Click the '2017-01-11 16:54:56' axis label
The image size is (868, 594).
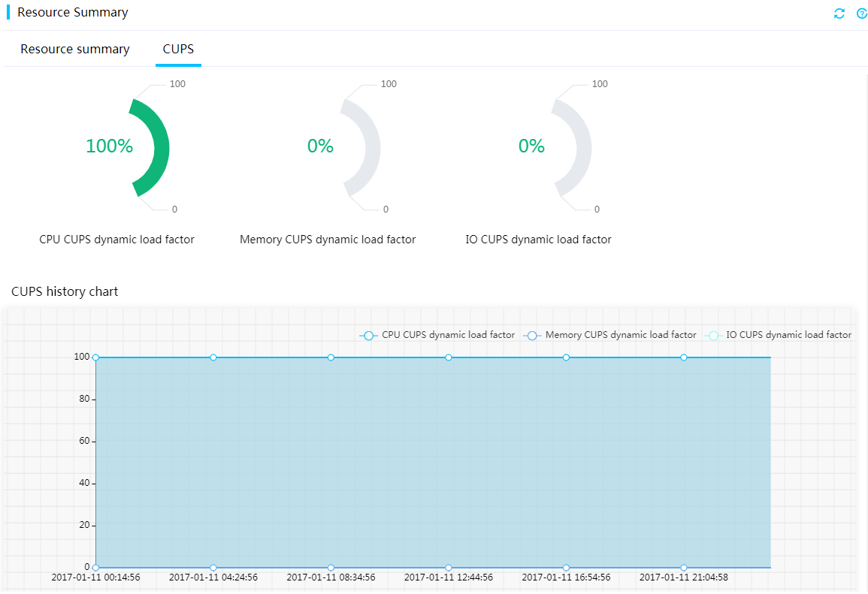pos(567,577)
